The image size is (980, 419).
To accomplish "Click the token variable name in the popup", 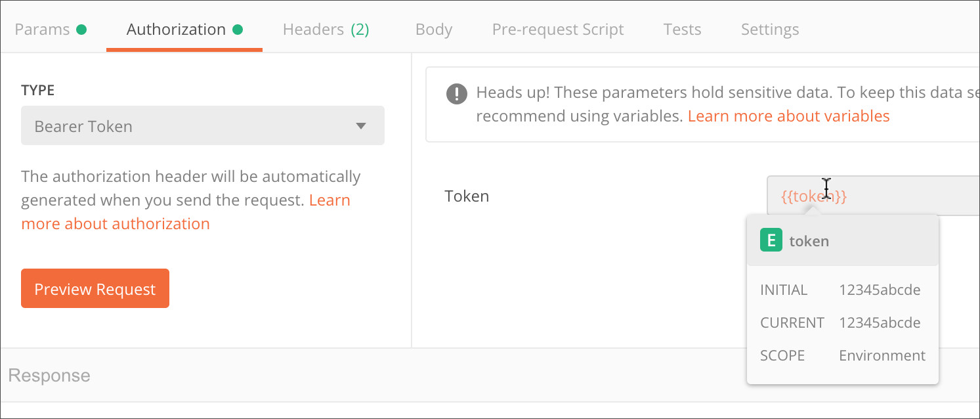I will (x=809, y=240).
